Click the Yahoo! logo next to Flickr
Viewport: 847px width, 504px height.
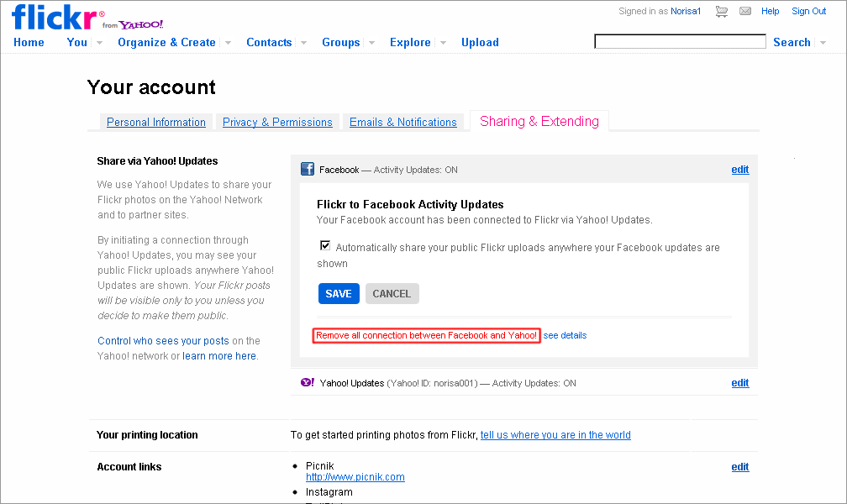point(141,24)
